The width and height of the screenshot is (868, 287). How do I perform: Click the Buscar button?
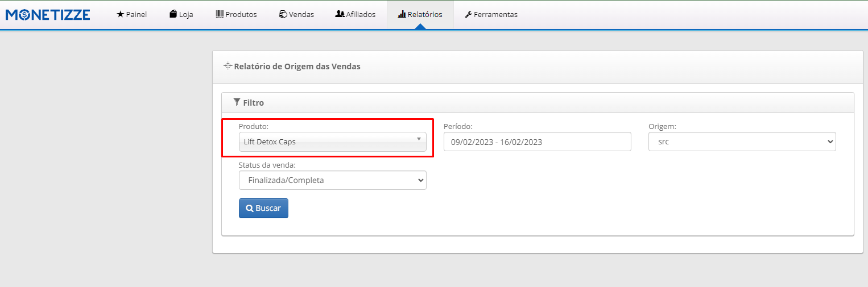click(x=263, y=208)
